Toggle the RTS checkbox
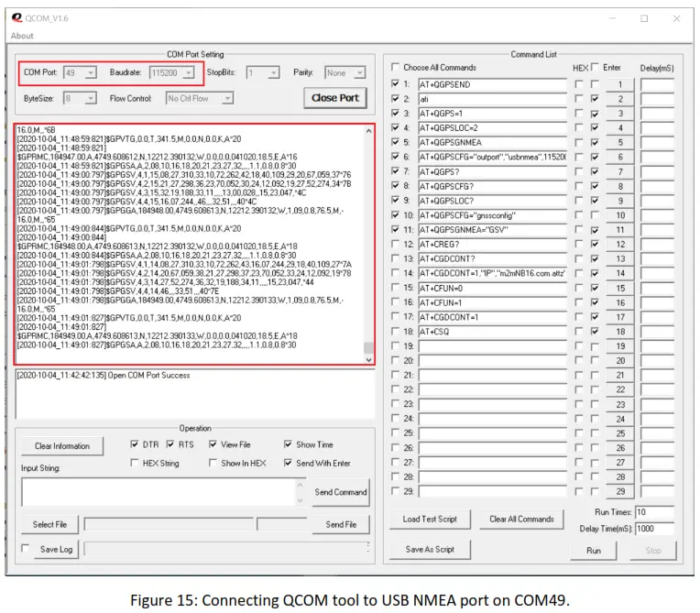This screenshot has width=700, height=613. 170,444
